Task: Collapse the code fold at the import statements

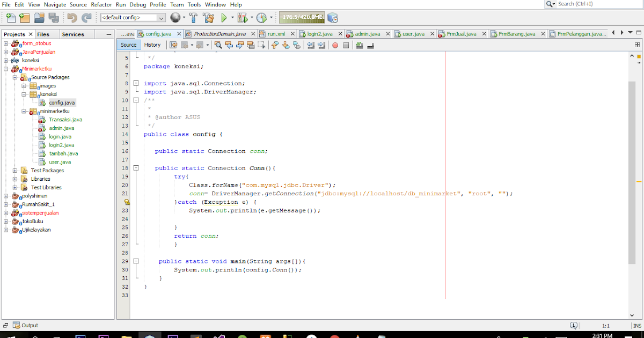Action: [x=136, y=83]
